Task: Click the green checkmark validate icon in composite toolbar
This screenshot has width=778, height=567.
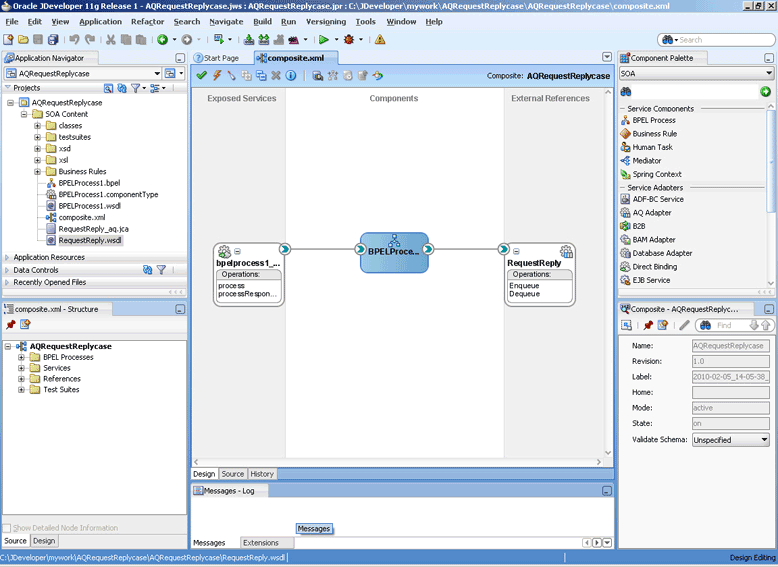Action: tap(201, 75)
